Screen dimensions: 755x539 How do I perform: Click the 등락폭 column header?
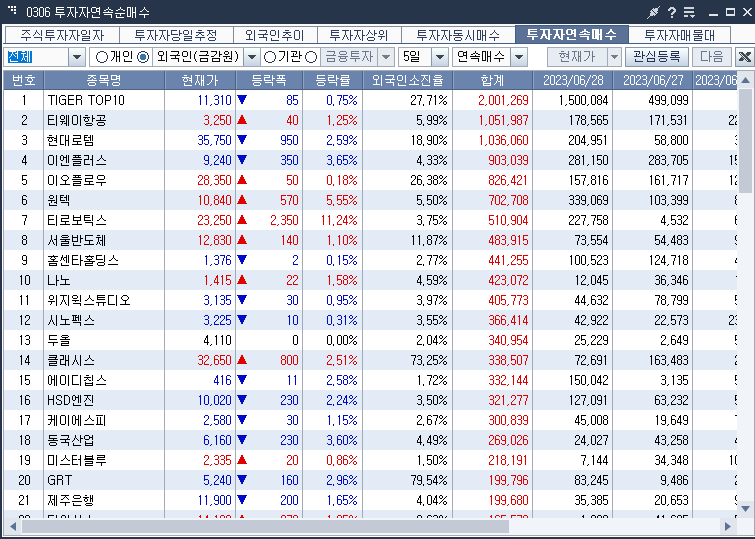coord(269,80)
